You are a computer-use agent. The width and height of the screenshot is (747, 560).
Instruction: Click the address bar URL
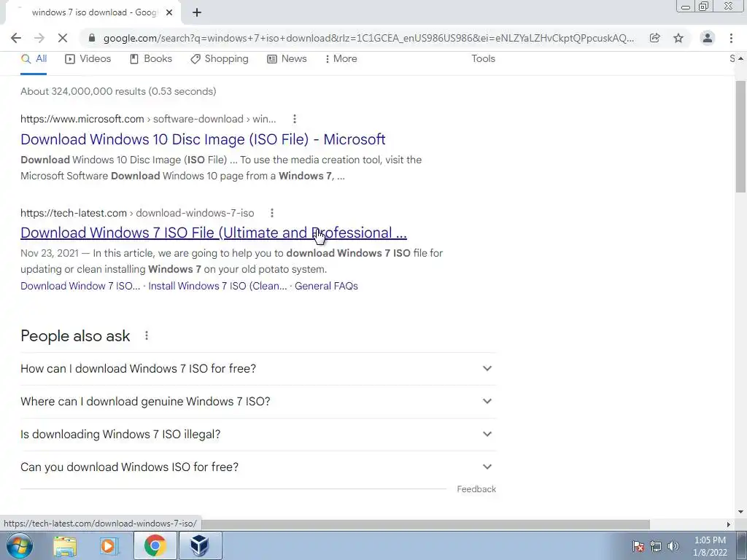(368, 38)
